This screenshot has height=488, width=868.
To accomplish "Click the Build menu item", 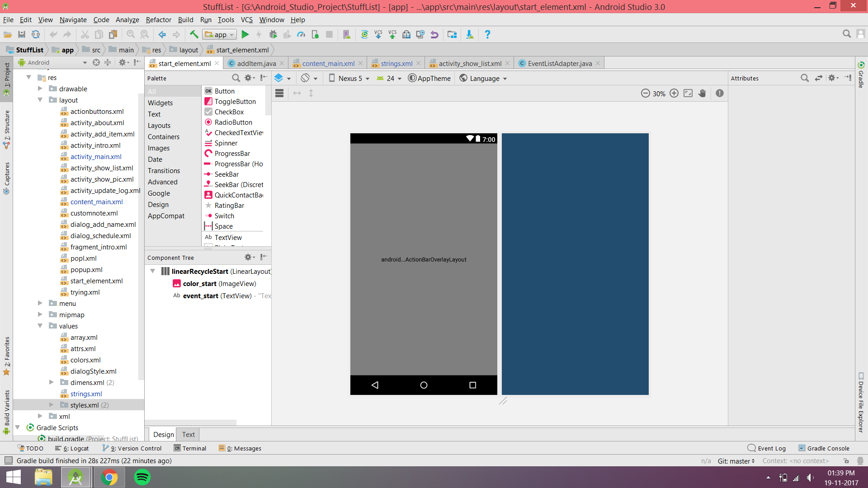I will tap(185, 20).
